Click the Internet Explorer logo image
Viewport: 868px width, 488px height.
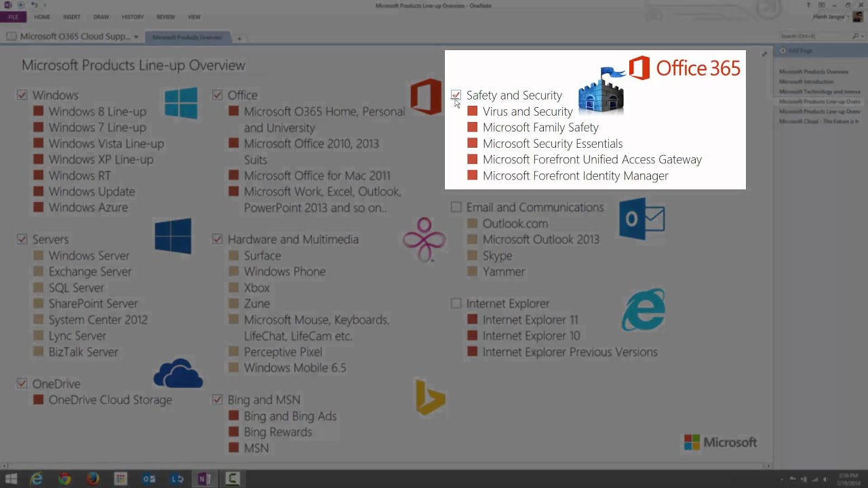coord(643,310)
